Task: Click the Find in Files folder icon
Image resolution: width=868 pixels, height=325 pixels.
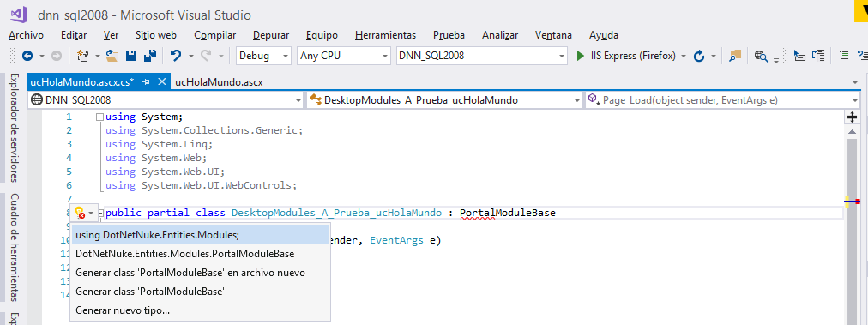Action: 734,56
